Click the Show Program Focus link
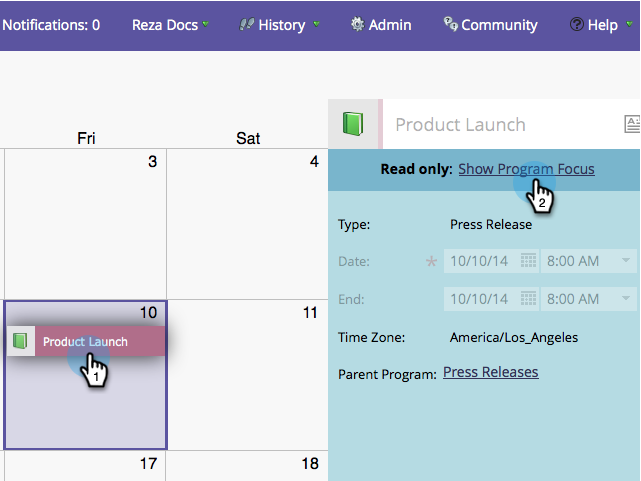Image resolution: width=641 pixels, height=481 pixels. (526, 169)
